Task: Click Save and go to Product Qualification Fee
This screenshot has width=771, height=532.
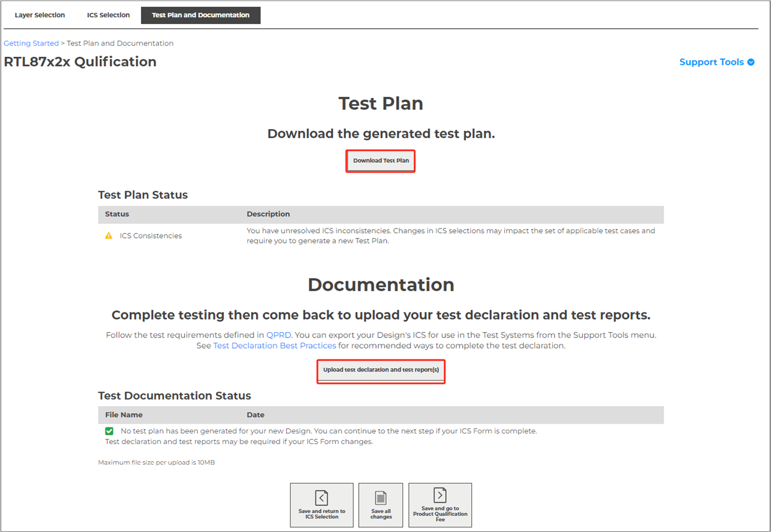Action: tap(440, 505)
